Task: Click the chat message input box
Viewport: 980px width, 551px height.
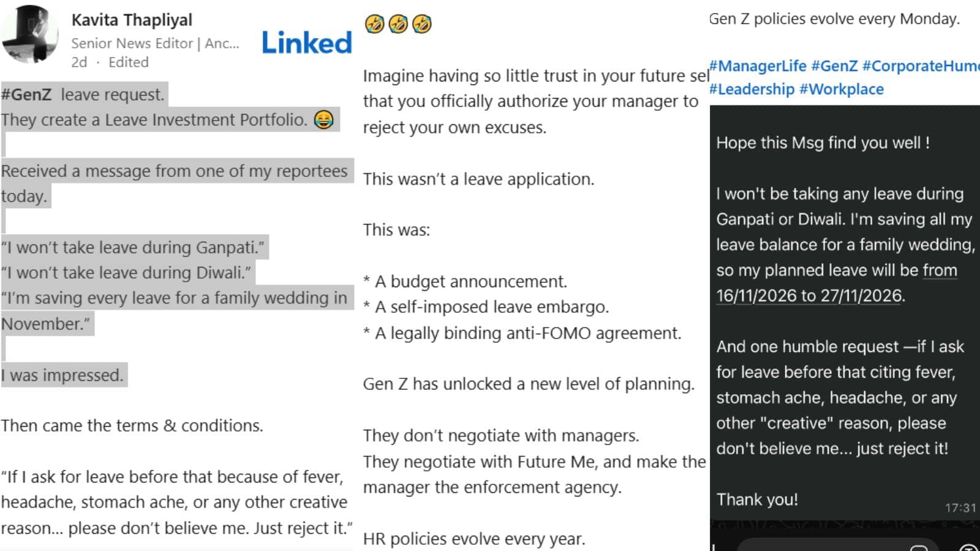Action: 839,545
